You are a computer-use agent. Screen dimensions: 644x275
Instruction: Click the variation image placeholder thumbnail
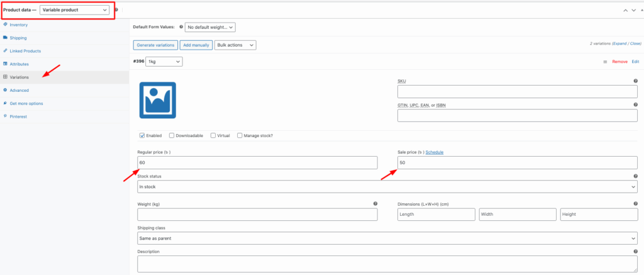(x=157, y=101)
